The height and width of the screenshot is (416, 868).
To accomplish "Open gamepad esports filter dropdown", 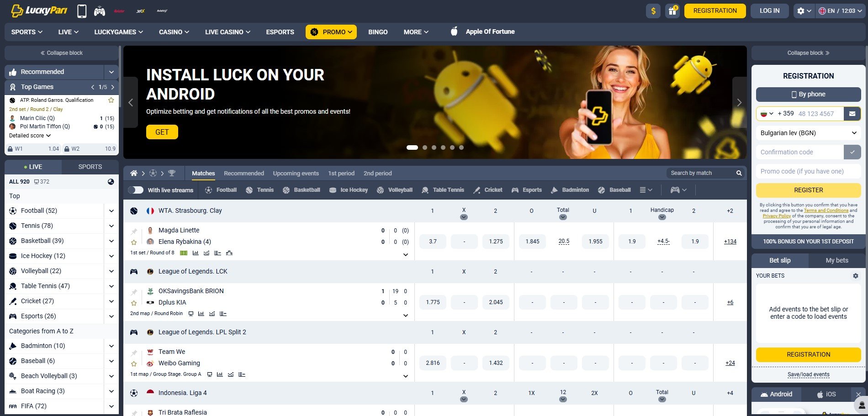I will pyautogui.click(x=678, y=190).
